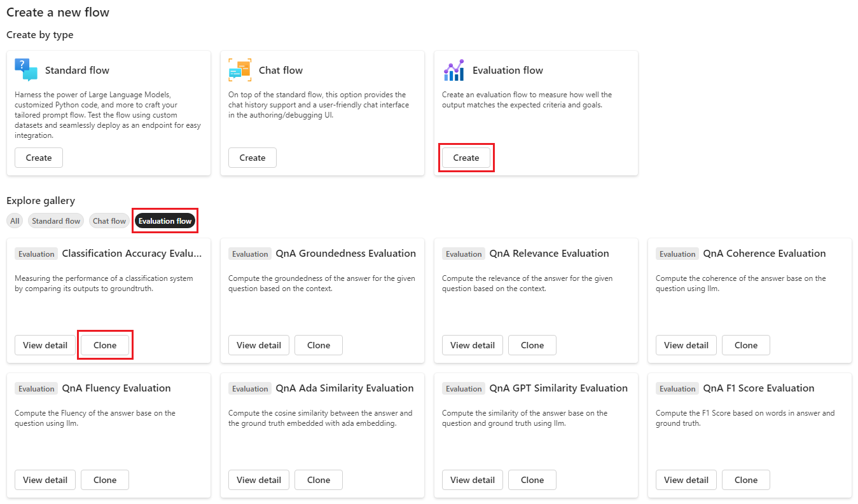
Task: Create a new Standard flow
Action: [x=39, y=158]
